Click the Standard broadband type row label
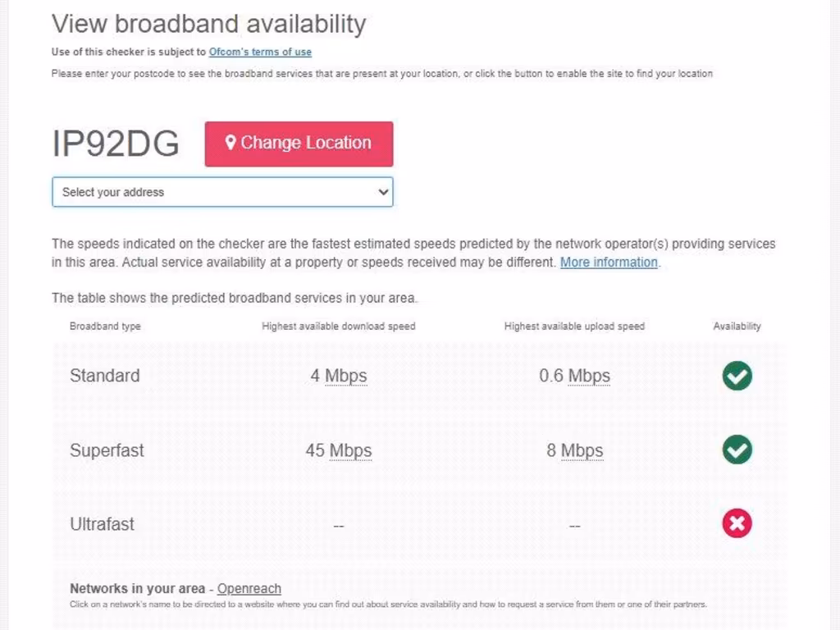This screenshot has width=840, height=630. 105,376
